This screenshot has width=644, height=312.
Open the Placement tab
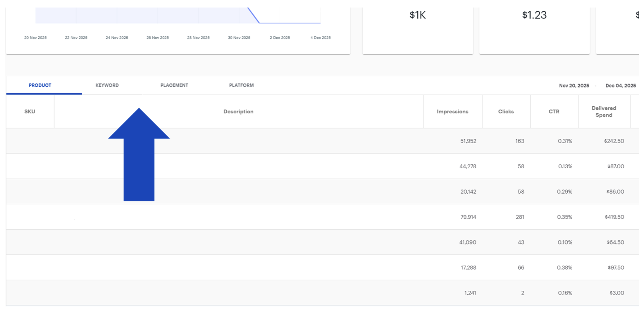(x=174, y=85)
